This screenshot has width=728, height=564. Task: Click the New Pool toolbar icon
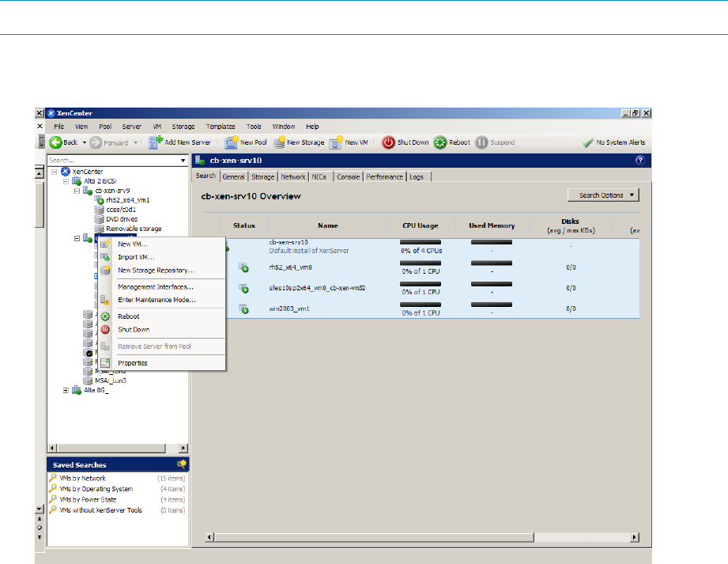pos(232,142)
